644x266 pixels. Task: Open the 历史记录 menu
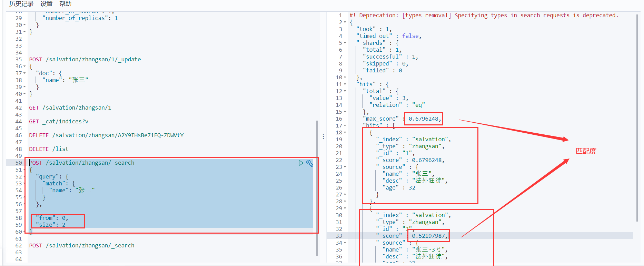coord(21,4)
